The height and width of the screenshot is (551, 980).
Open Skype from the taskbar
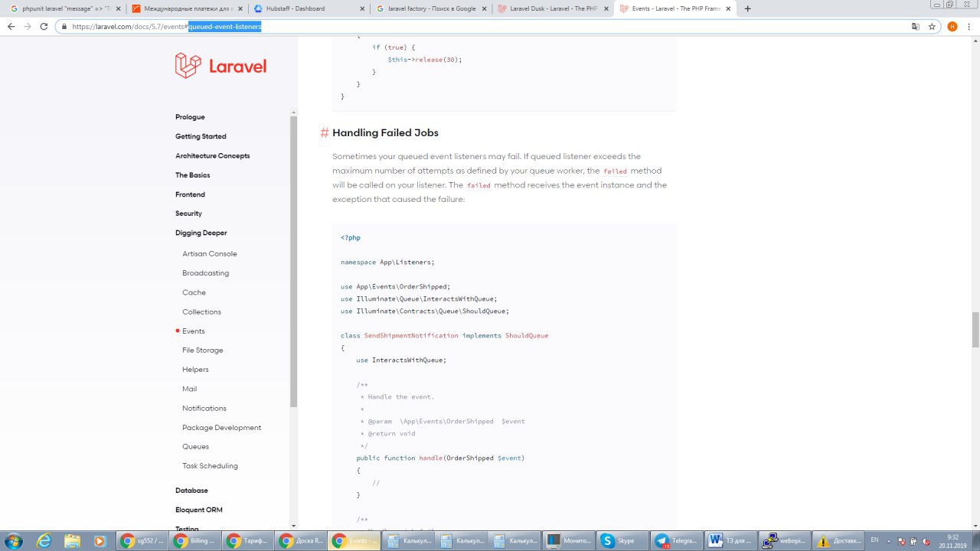[621, 540]
